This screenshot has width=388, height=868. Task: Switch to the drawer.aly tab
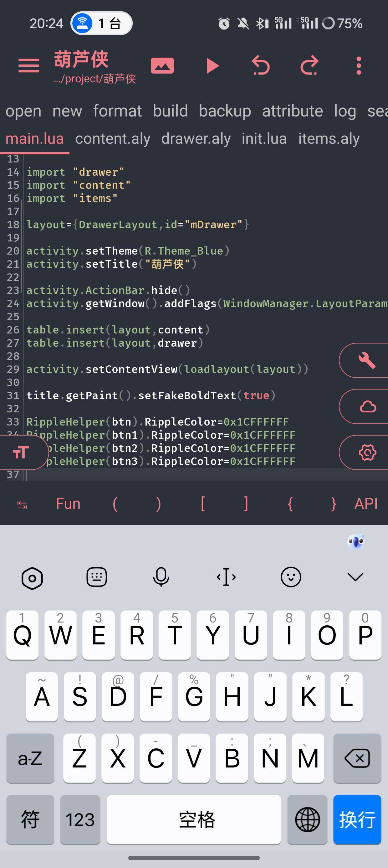tap(196, 138)
